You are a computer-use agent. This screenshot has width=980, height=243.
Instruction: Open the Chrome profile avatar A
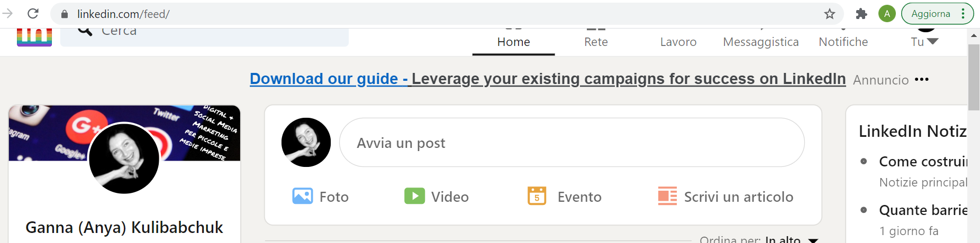point(887,14)
